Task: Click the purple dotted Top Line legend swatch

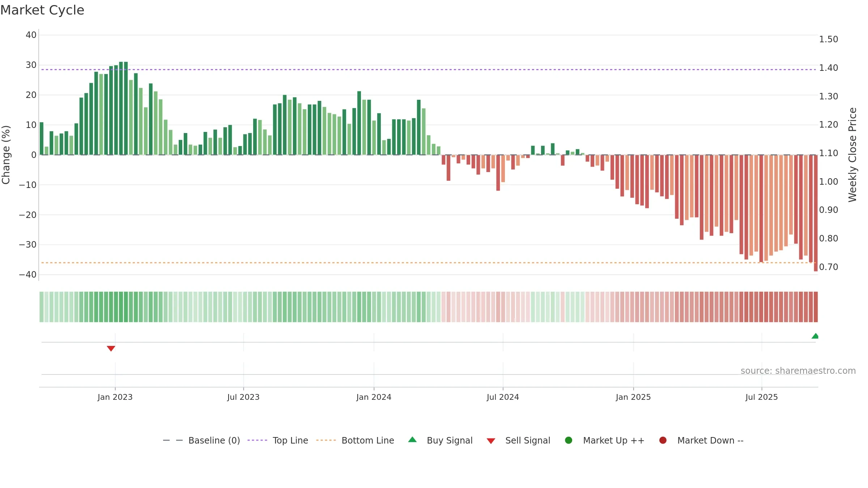Action: [257, 440]
